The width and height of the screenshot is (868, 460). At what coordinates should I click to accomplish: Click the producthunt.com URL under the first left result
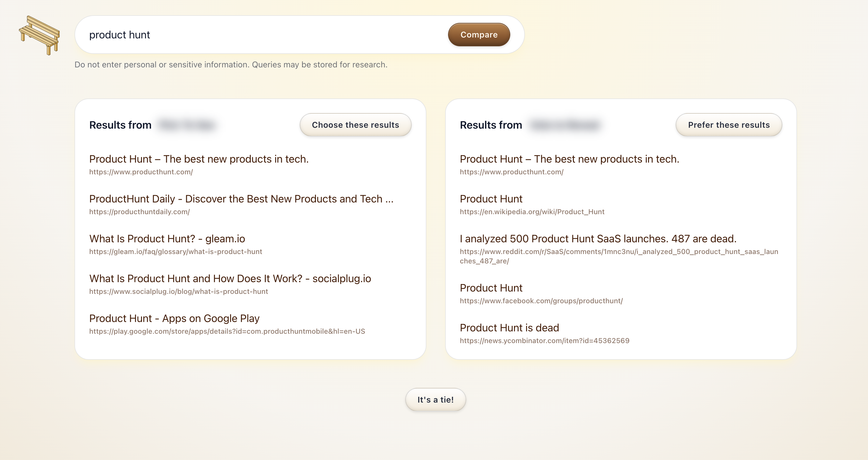141,172
